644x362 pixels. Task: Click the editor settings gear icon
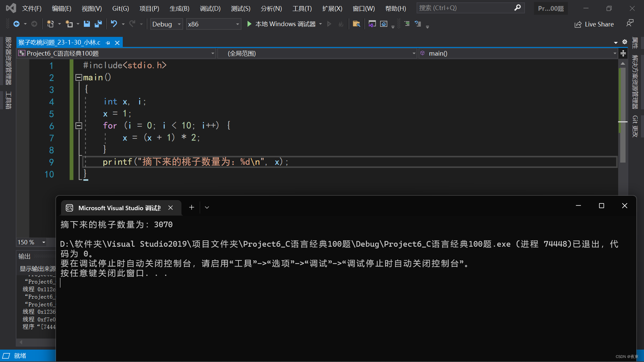(625, 42)
